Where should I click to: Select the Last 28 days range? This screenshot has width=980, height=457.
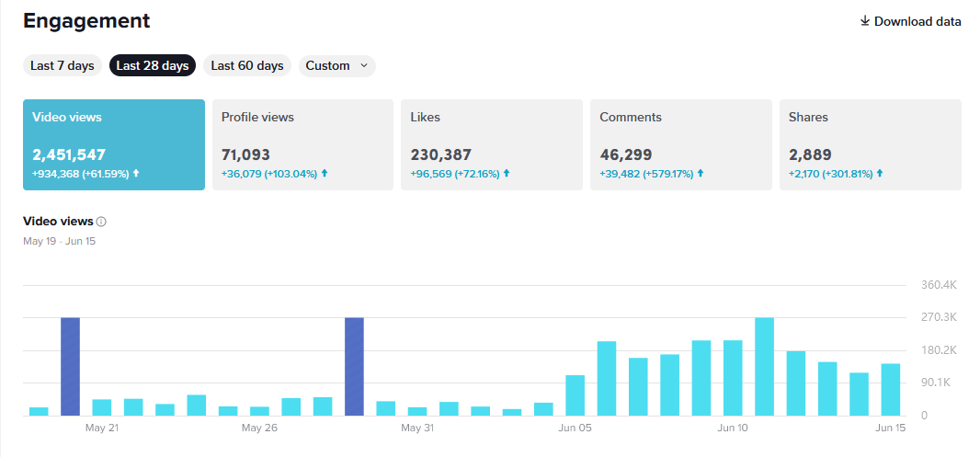click(x=153, y=65)
